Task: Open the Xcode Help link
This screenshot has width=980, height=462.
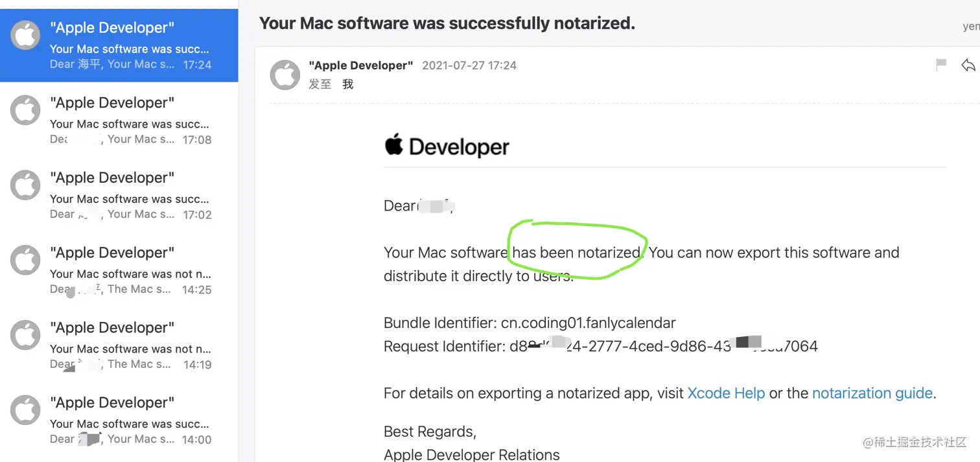Action: pyautogui.click(x=726, y=393)
